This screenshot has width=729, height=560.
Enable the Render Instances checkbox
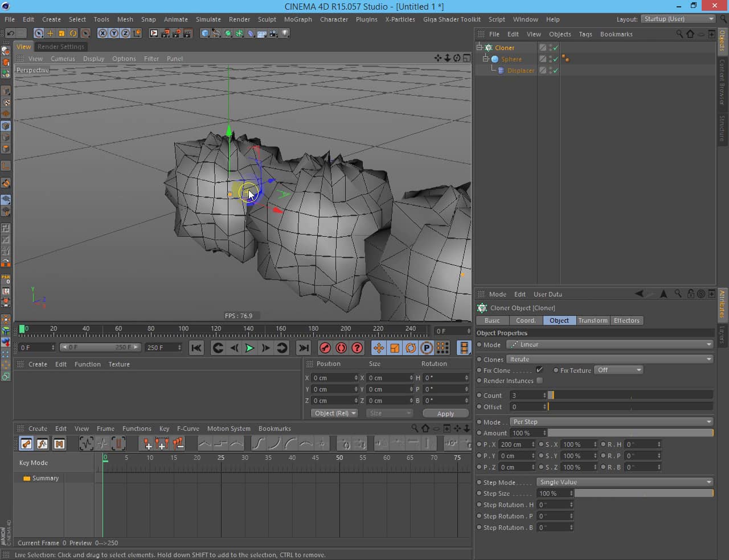click(x=539, y=381)
